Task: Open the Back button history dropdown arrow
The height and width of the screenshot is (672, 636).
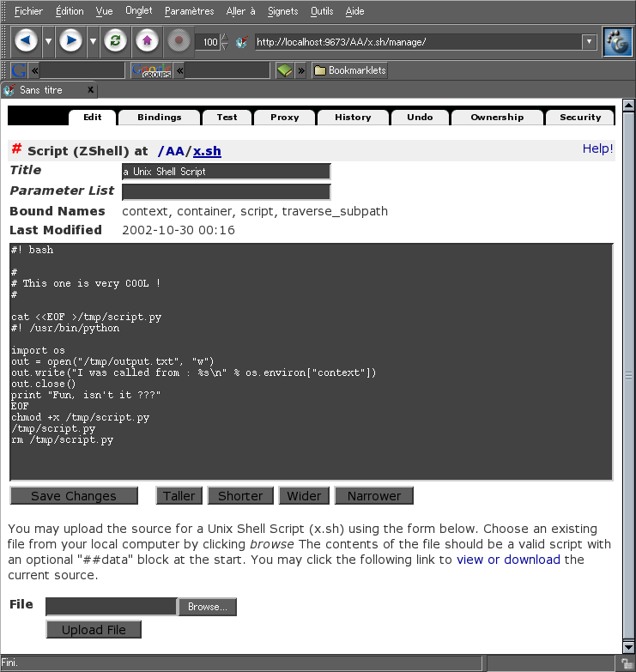Action: coord(48,41)
